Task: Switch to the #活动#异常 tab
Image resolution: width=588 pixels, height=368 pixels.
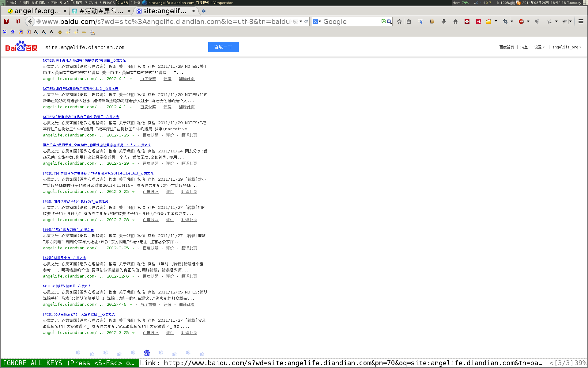Action: pos(101,11)
